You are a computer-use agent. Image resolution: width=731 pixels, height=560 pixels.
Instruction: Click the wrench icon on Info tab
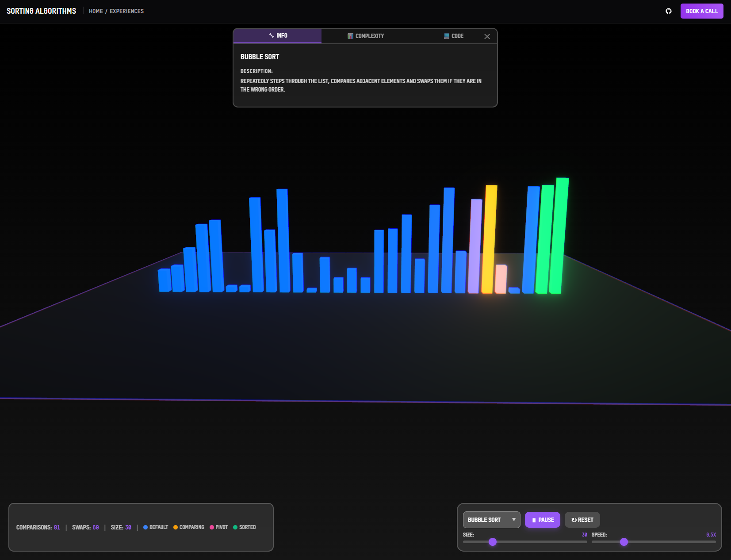coord(272,35)
